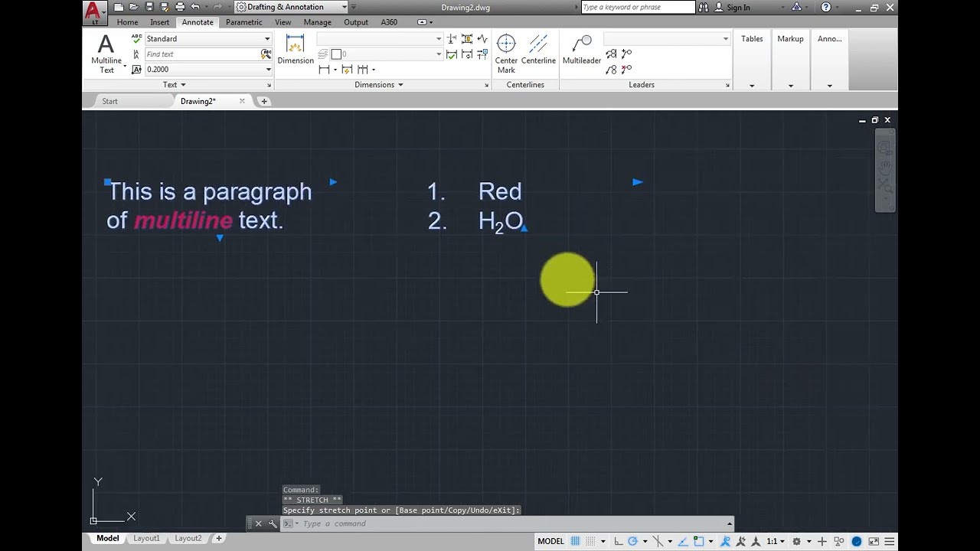The image size is (980, 551).
Task: Open the Output ribbon tab
Action: click(x=356, y=22)
